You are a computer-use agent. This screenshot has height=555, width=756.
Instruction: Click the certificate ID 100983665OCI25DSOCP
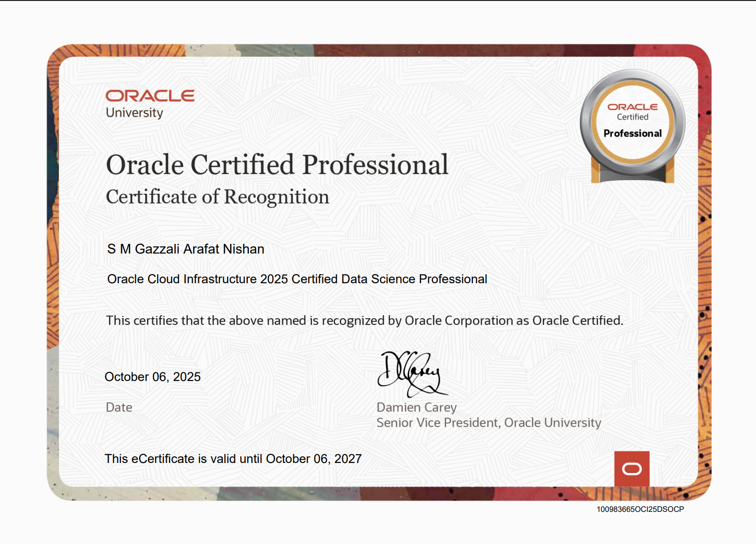[x=640, y=509]
